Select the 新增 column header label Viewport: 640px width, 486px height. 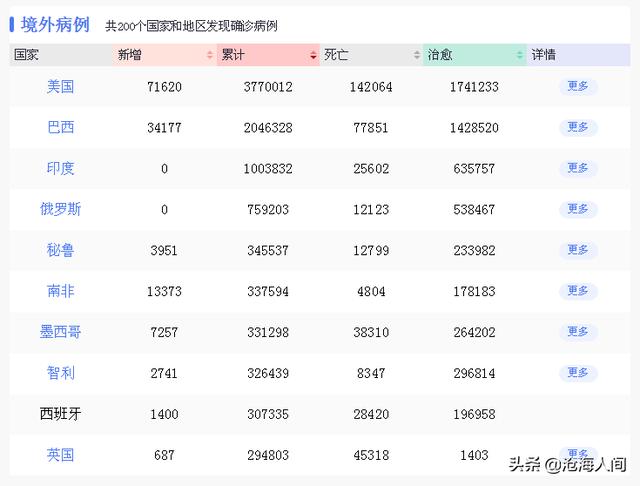pyautogui.click(x=129, y=55)
